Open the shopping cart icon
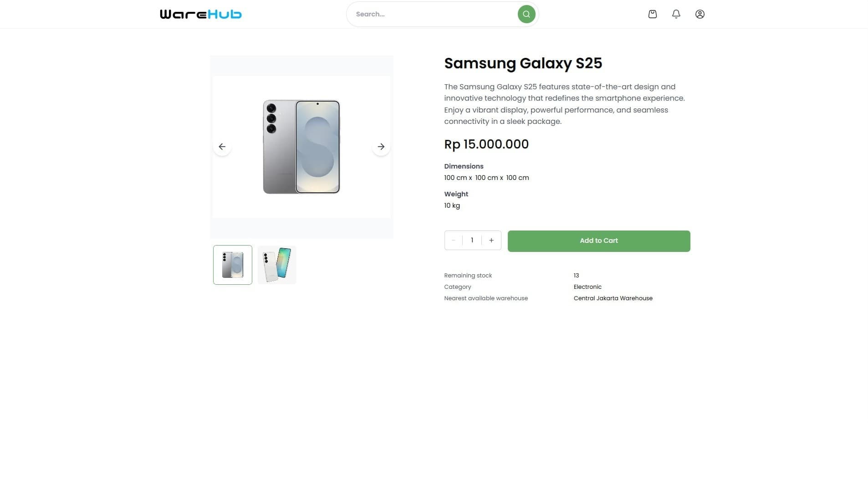The height and width of the screenshot is (492, 868). point(652,14)
